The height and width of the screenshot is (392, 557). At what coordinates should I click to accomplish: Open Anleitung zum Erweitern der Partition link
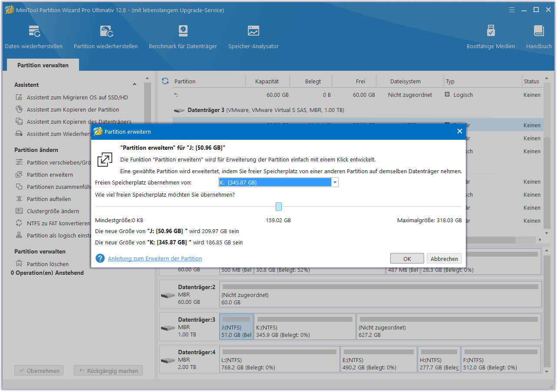coord(155,258)
